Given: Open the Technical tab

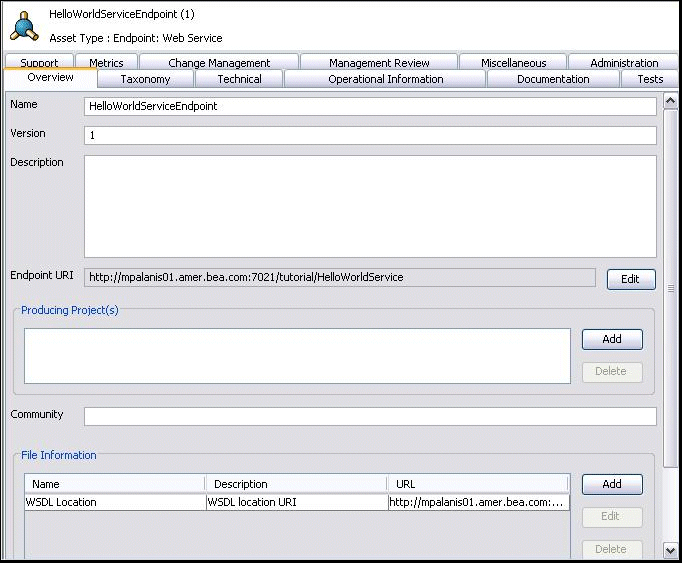Looking at the screenshot, I should point(240,79).
